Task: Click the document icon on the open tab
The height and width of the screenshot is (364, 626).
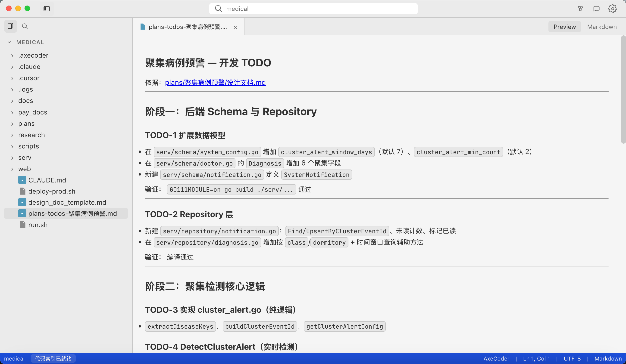Action: pyautogui.click(x=143, y=27)
